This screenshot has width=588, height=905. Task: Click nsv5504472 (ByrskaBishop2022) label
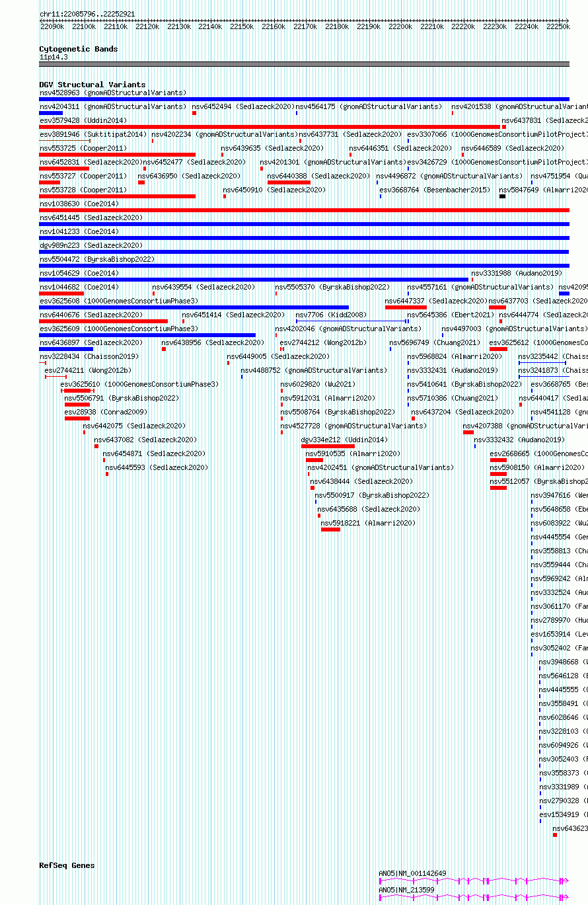tap(97, 259)
